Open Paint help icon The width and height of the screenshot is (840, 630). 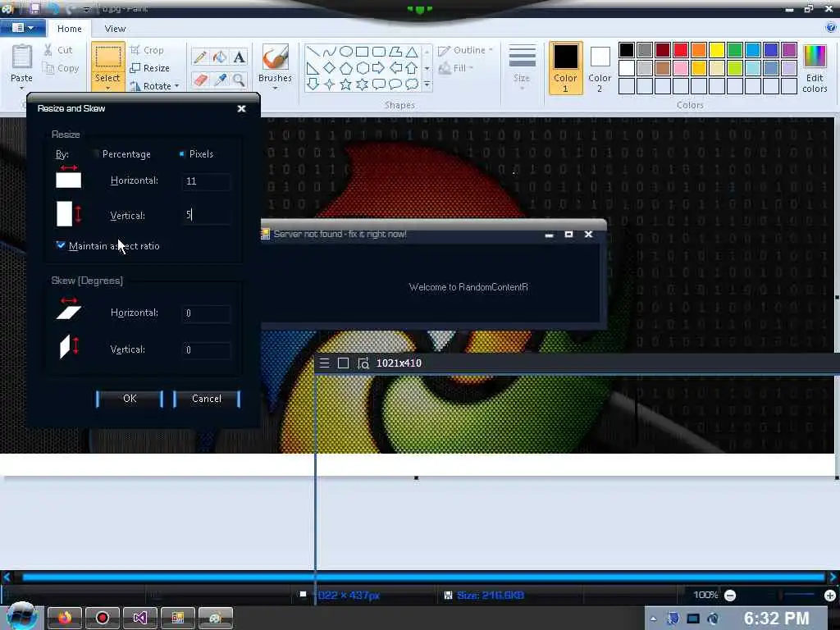[831, 27]
